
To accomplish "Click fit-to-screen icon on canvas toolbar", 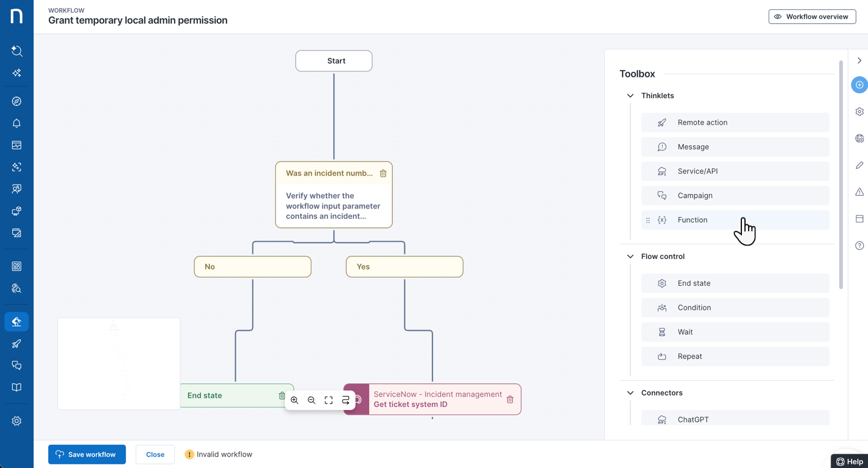I will pyautogui.click(x=328, y=400).
